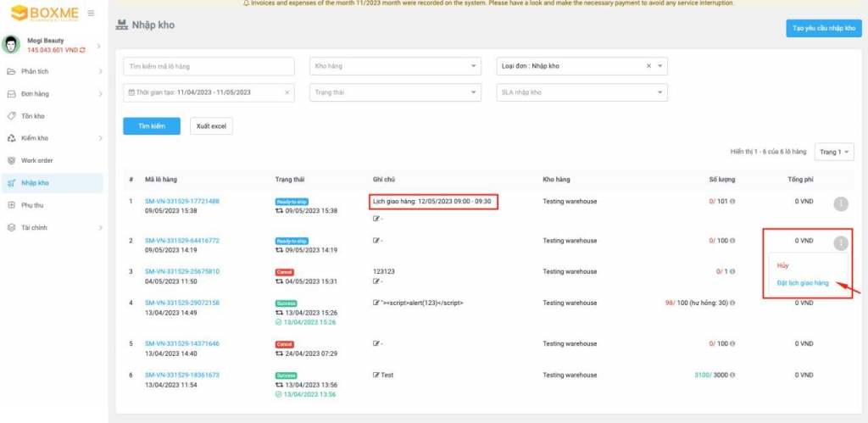Click Cancel badge of shipment 25675810
Viewport: 868px width, 423px height.
pyautogui.click(x=285, y=272)
